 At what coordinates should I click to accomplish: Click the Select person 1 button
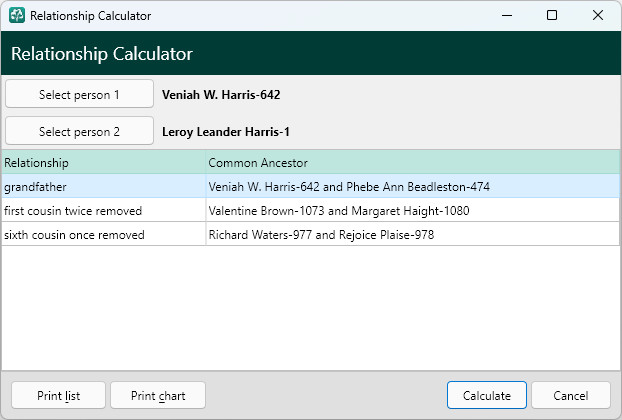point(79,94)
